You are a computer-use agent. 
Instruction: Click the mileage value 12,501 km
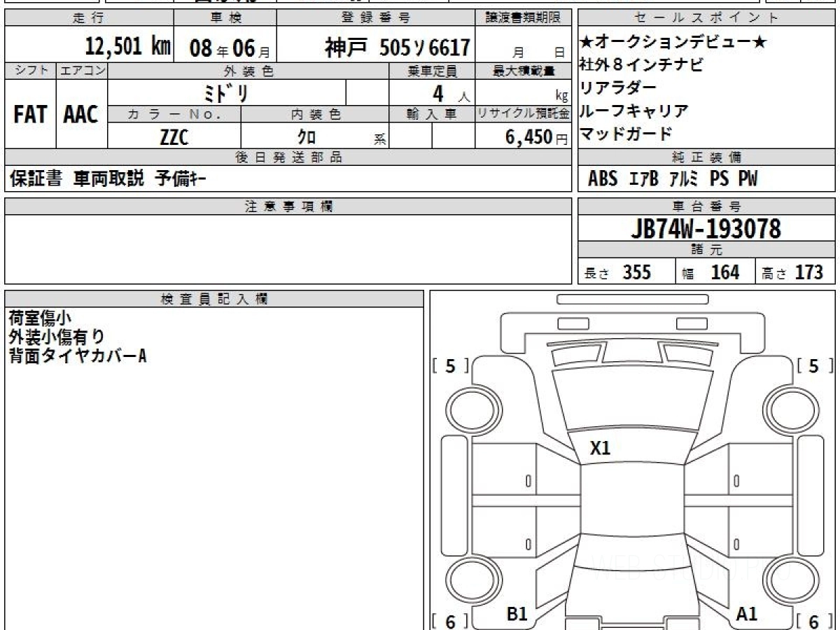tap(127, 48)
